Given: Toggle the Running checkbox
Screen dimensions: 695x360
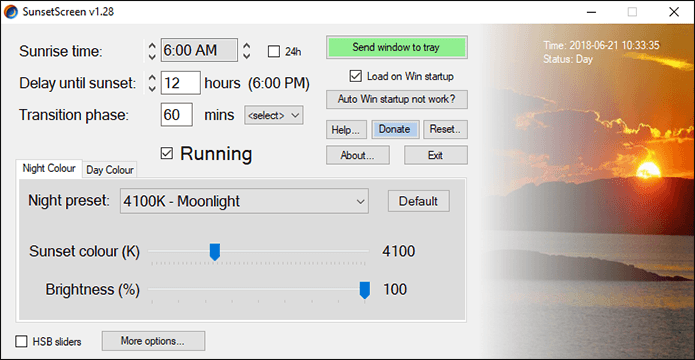Looking at the screenshot, I should click(x=167, y=154).
